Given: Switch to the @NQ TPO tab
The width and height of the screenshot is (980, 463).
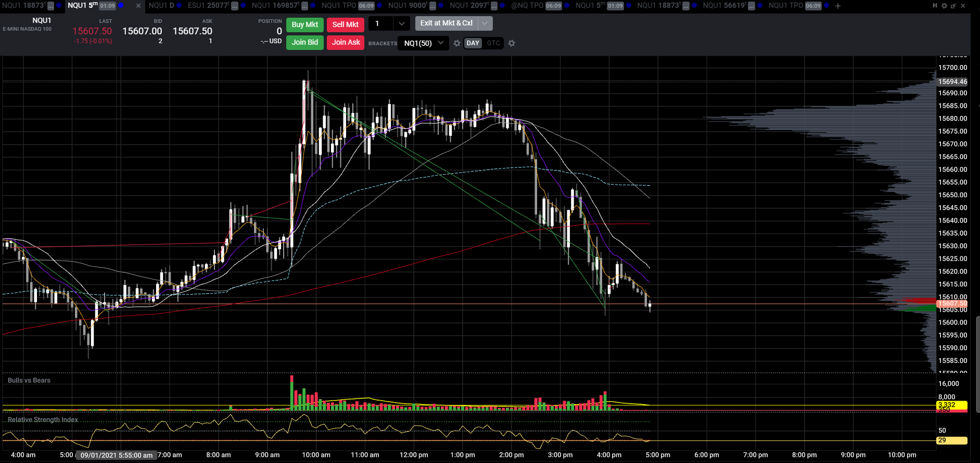Looking at the screenshot, I should [x=527, y=6].
